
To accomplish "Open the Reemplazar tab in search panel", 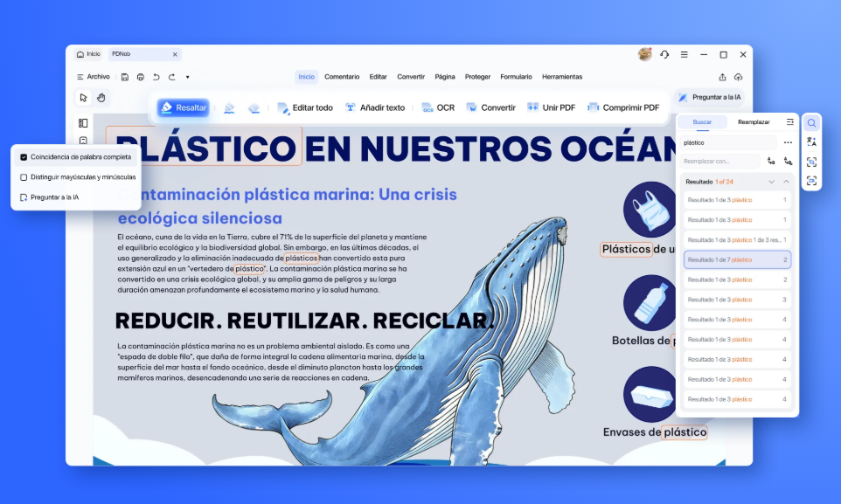I will click(x=754, y=122).
